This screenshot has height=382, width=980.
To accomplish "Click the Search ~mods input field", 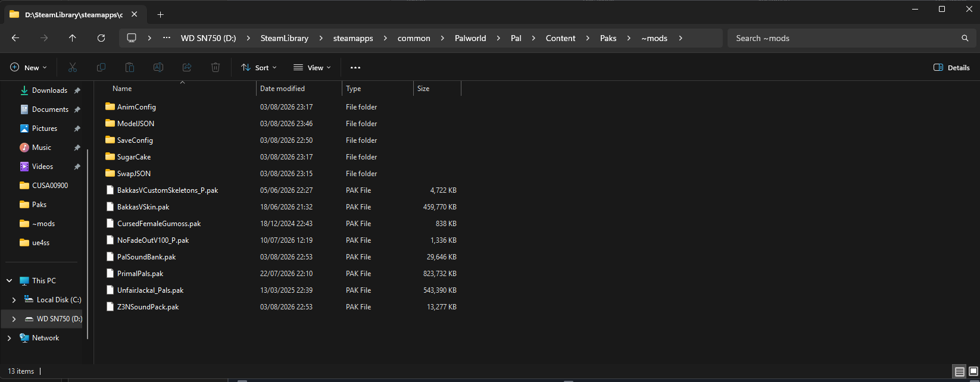I will click(844, 38).
